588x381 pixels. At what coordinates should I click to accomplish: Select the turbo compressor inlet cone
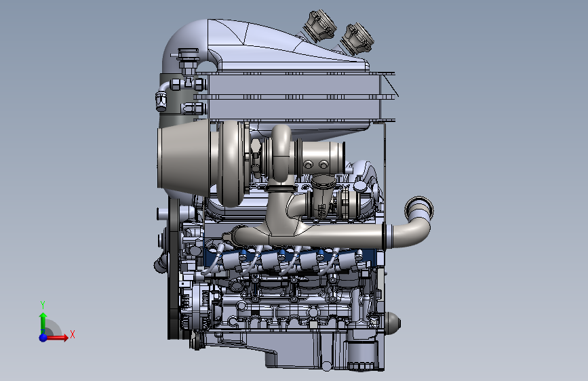[184, 157]
